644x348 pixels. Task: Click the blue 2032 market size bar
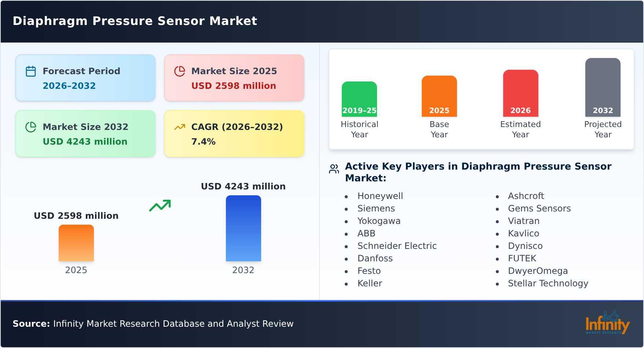point(244,228)
